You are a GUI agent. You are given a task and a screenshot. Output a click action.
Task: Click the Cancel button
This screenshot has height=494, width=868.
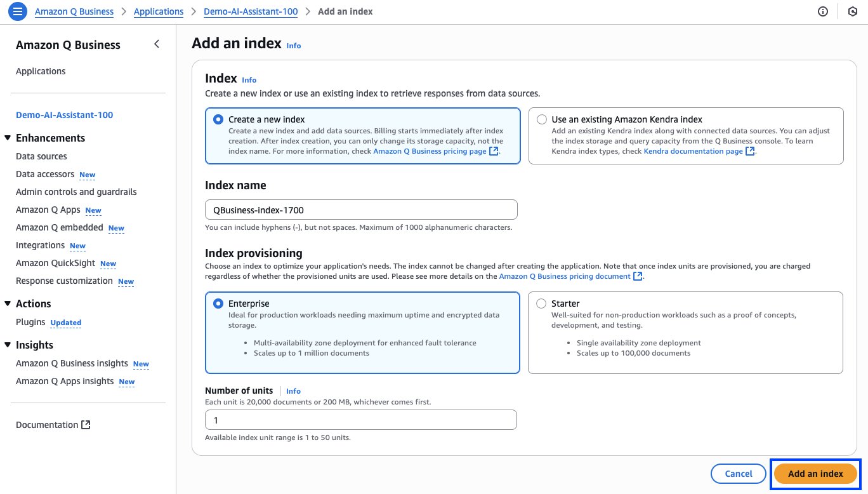pyautogui.click(x=739, y=474)
